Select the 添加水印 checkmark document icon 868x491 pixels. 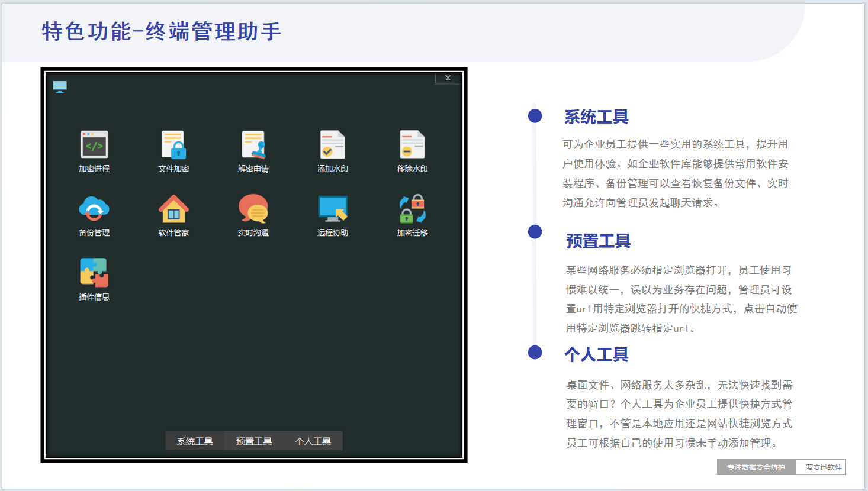pyautogui.click(x=333, y=145)
